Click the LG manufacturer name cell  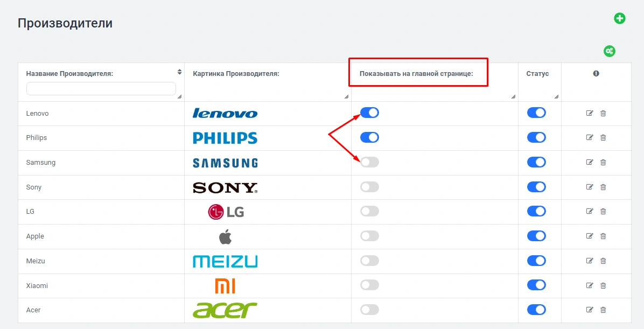click(30, 212)
